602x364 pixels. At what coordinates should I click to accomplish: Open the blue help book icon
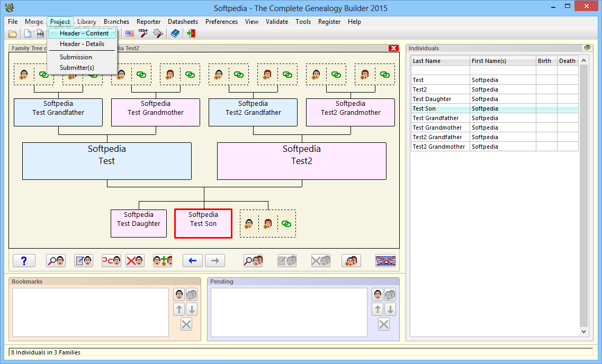coord(175,33)
